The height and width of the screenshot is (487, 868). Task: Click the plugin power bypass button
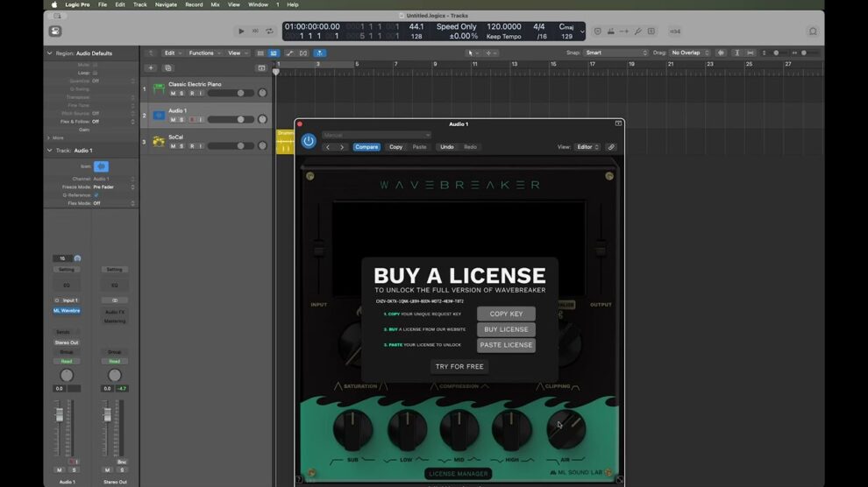pos(308,141)
